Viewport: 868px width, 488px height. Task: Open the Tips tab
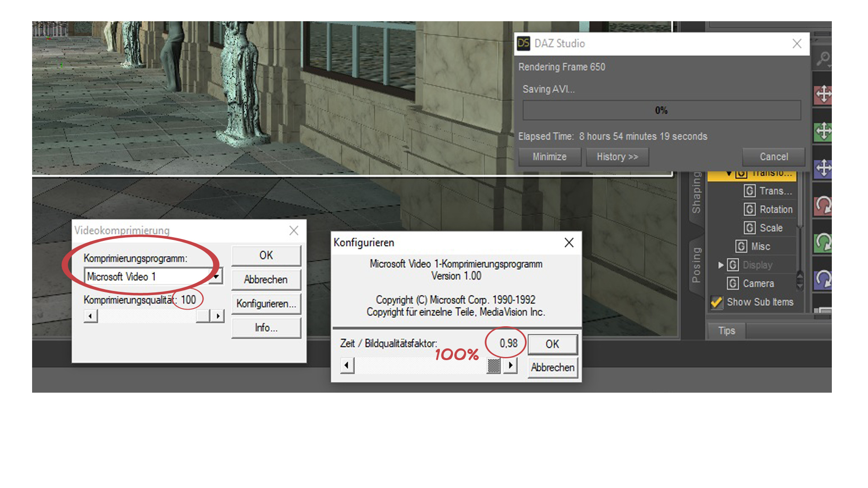pos(726,331)
